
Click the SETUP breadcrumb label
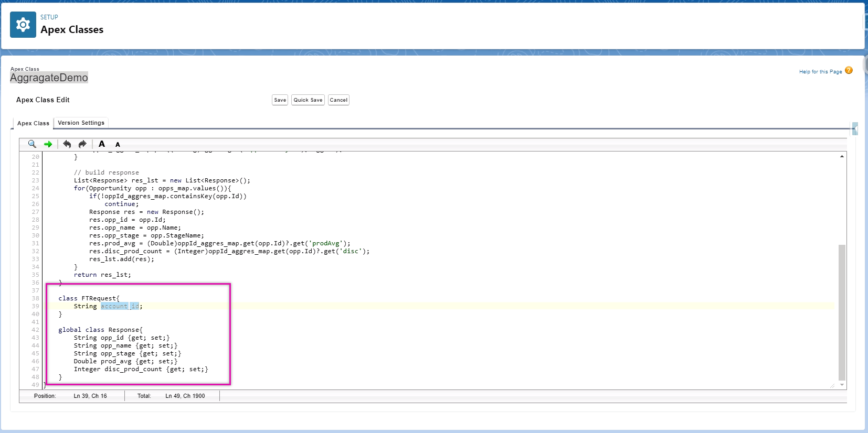[49, 17]
